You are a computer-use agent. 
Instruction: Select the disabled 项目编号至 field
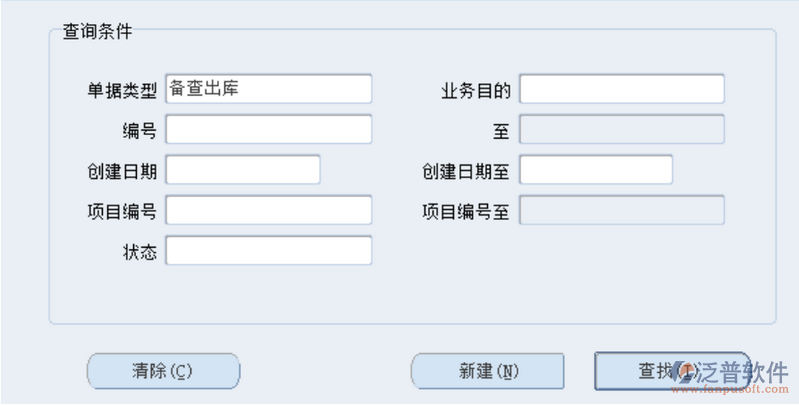(x=621, y=210)
